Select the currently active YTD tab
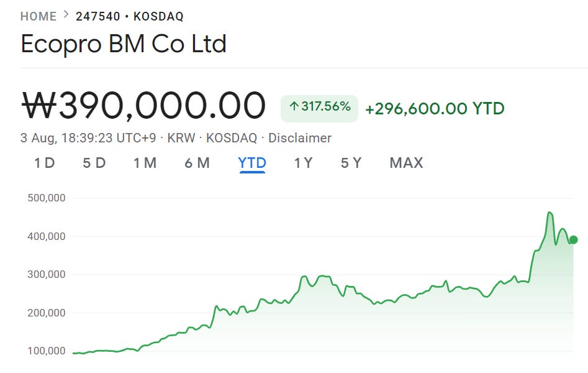588x373 pixels. (x=251, y=162)
